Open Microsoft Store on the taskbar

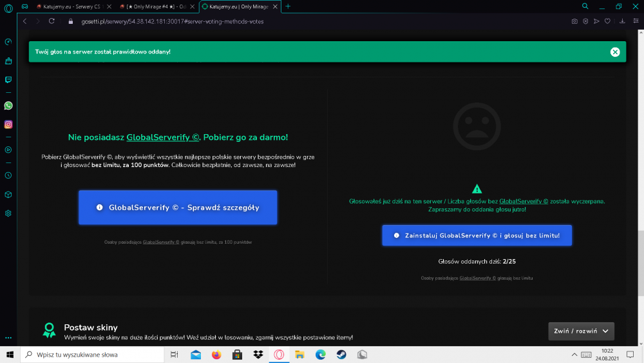[238, 355]
